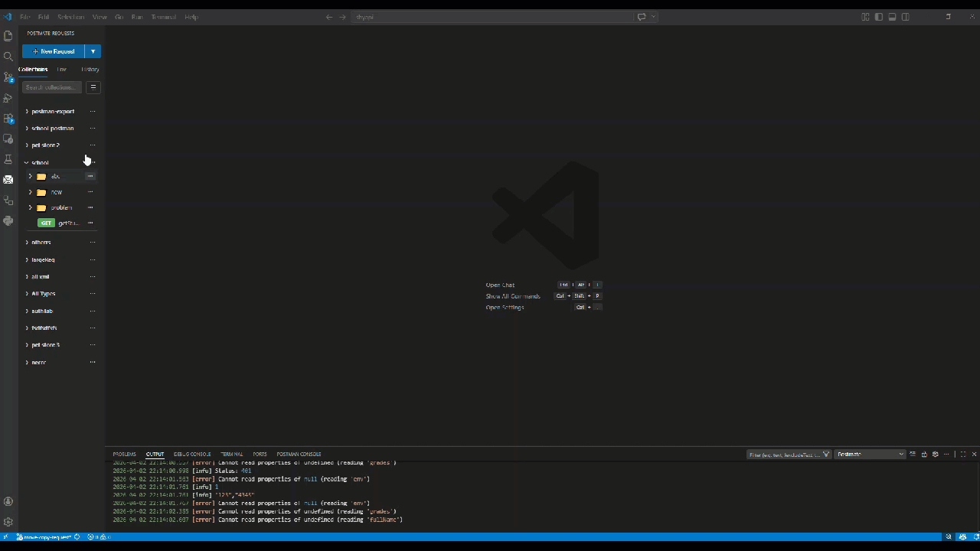
Task: Switch to the History tab
Action: (x=90, y=70)
